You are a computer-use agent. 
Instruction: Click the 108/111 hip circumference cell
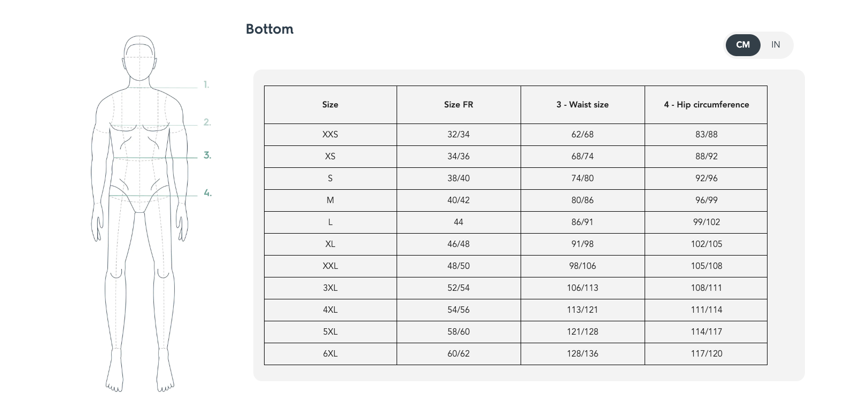tap(706, 288)
